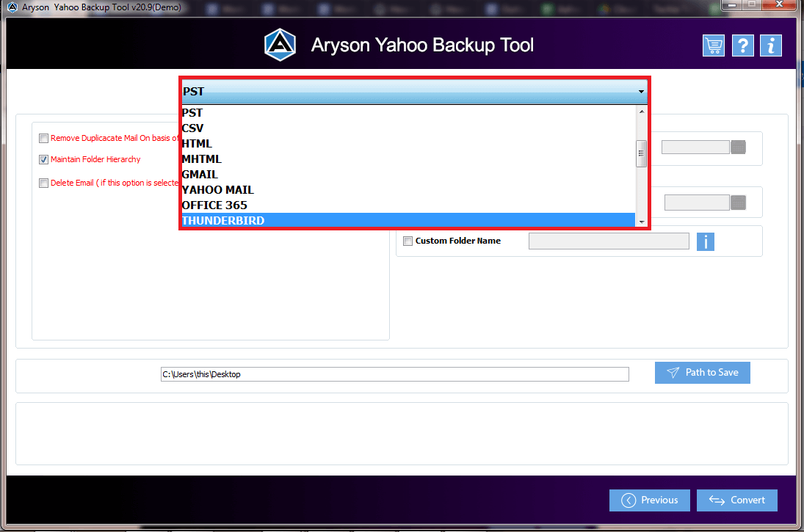
Task: Open the second date picker icon
Action: tap(739, 202)
